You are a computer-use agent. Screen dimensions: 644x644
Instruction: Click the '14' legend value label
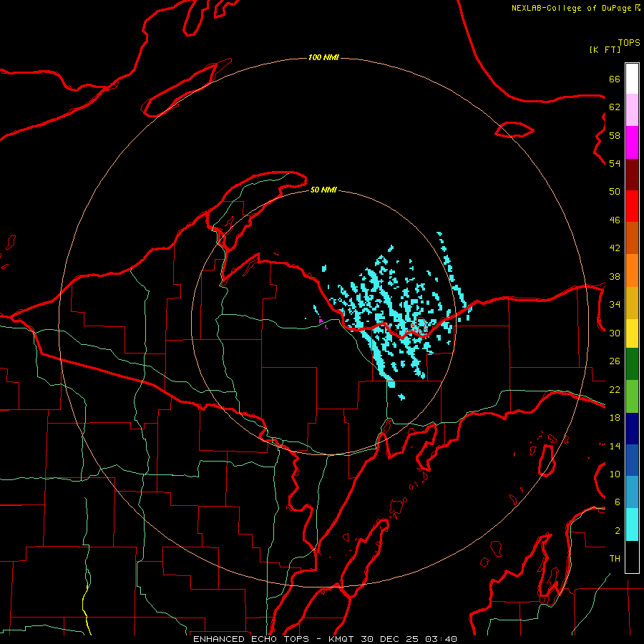(x=615, y=446)
